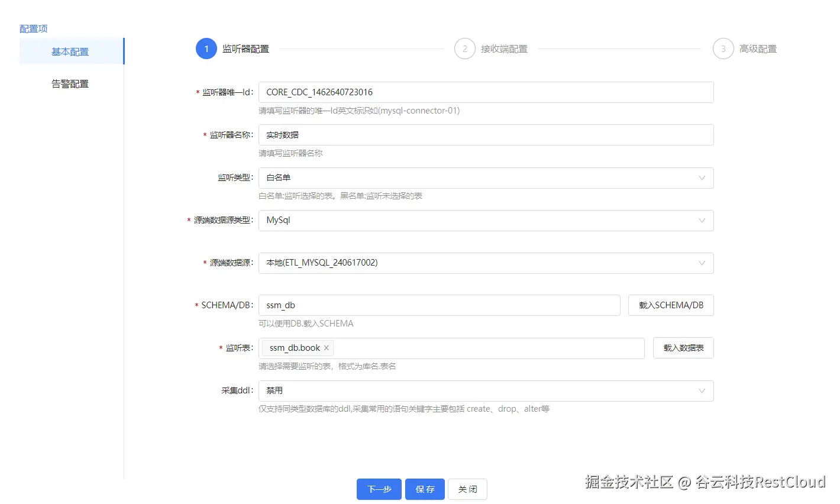Click the 采集ddl field label
The image size is (840, 504).
click(x=237, y=390)
